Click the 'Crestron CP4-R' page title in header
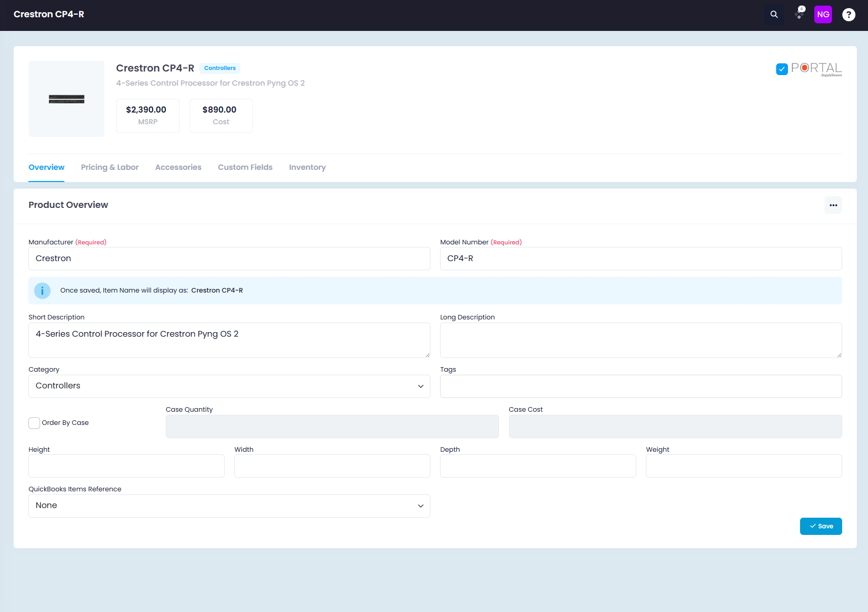Screen dimensions: 868x612 [x=49, y=14]
